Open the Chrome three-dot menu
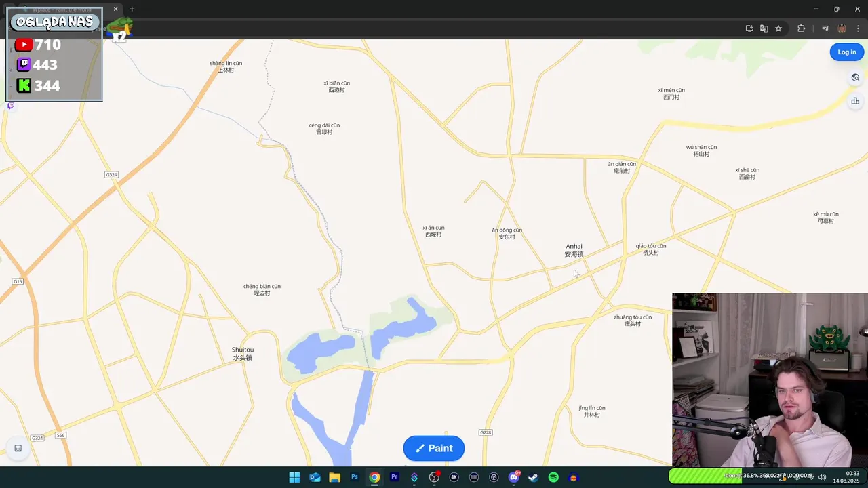 pyautogui.click(x=858, y=28)
